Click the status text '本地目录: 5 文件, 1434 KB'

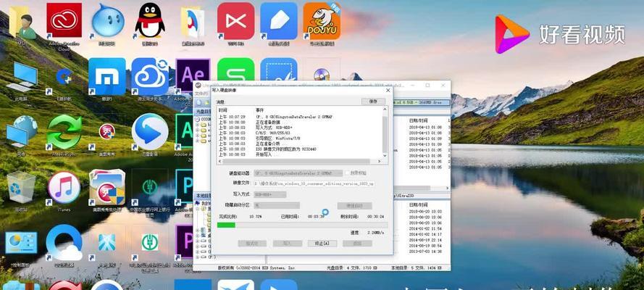point(416,268)
